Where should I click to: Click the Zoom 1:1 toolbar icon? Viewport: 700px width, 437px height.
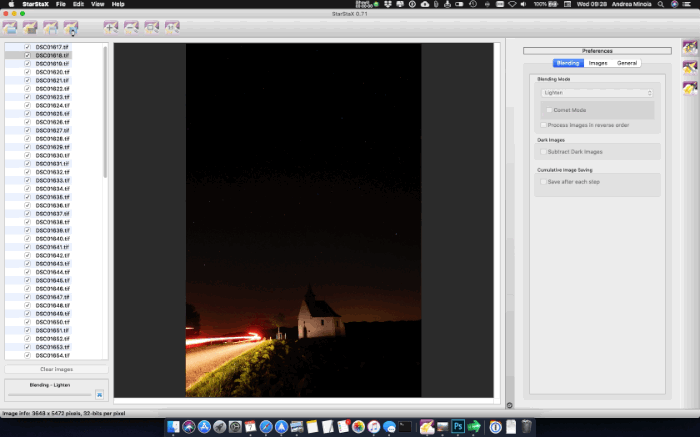point(172,28)
